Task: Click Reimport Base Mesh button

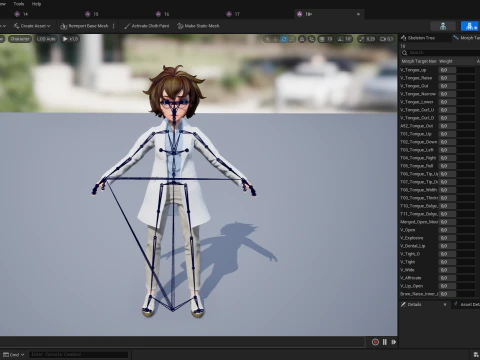Action: point(85,26)
